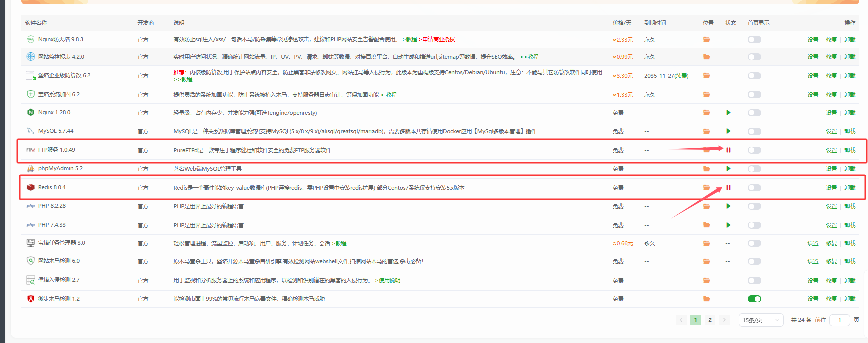This screenshot has height=343, width=868.
Task: Toggle homepage display for Redis 8.0.4
Action: 754,188
